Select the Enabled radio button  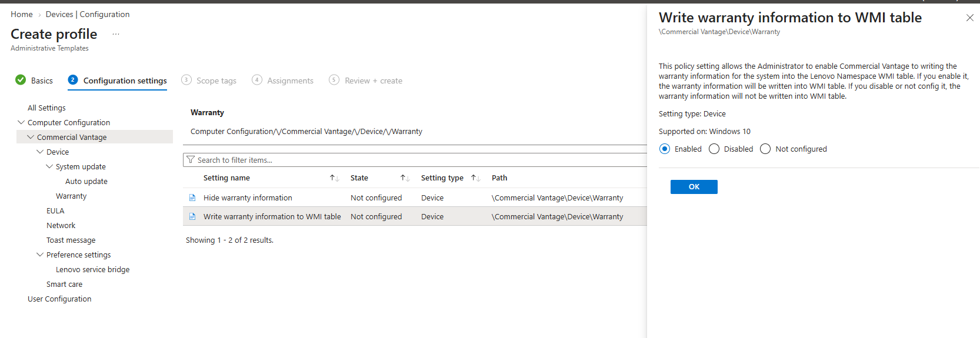665,149
